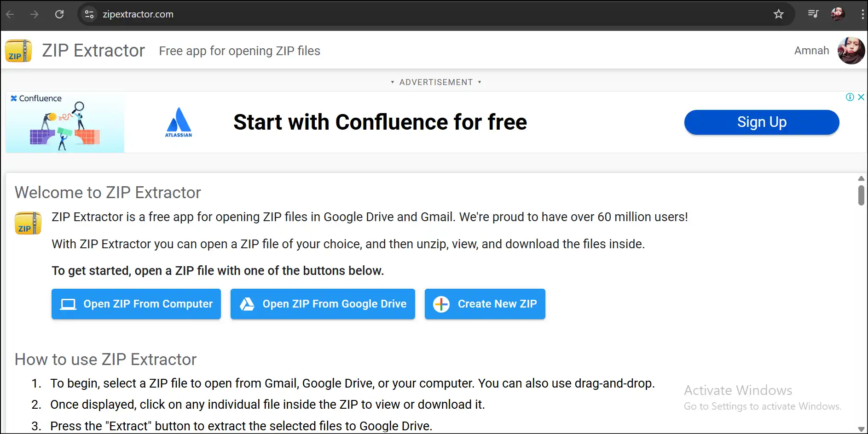This screenshot has height=434, width=868.
Task: Click the ZIP Extractor logo in header
Action: pyautogui.click(x=18, y=51)
